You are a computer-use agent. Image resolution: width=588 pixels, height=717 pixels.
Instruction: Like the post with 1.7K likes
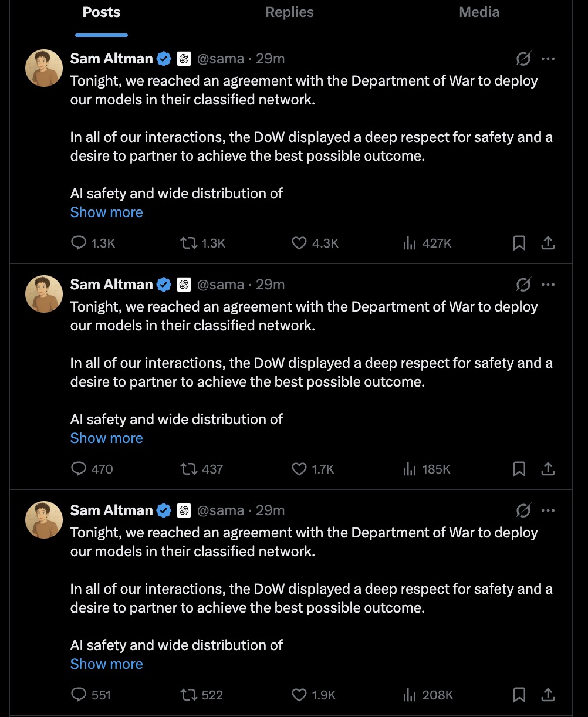pyautogui.click(x=299, y=469)
